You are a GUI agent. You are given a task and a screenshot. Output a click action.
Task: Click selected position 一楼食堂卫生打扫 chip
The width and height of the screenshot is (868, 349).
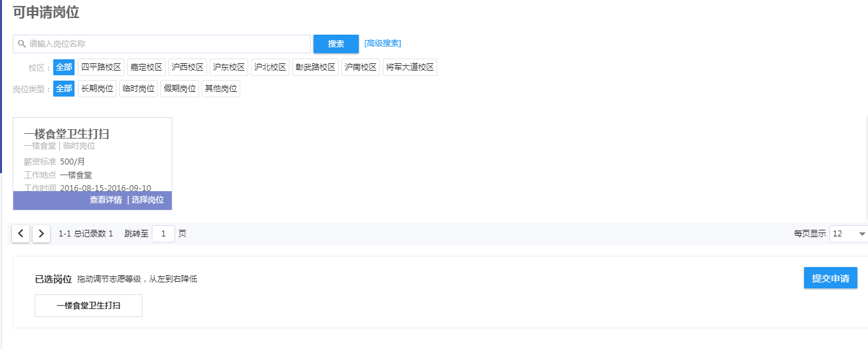click(x=89, y=306)
